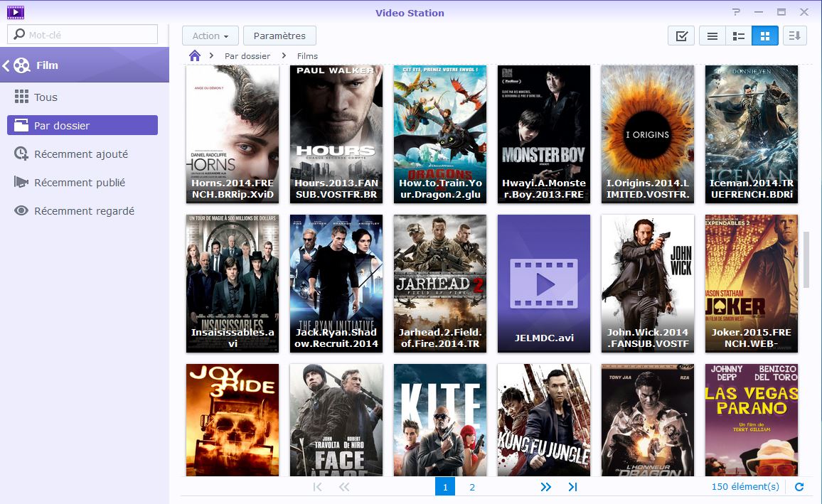This screenshot has width=822, height=504.
Task: Open the sort order options
Action: tap(795, 36)
